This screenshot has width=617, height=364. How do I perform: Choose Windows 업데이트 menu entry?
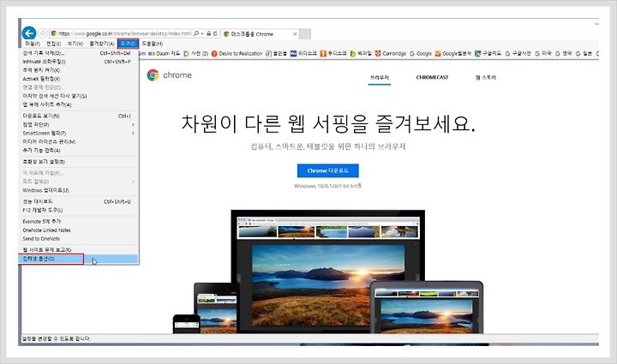(78, 190)
